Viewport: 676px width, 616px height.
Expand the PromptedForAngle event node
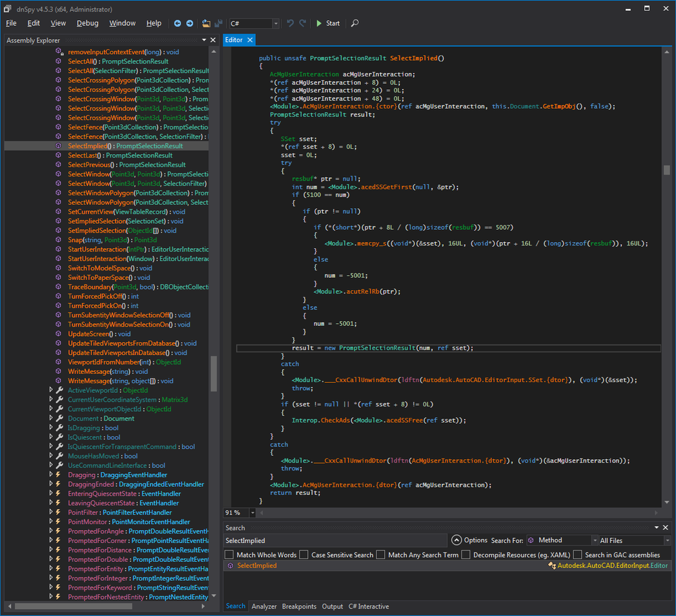51,531
